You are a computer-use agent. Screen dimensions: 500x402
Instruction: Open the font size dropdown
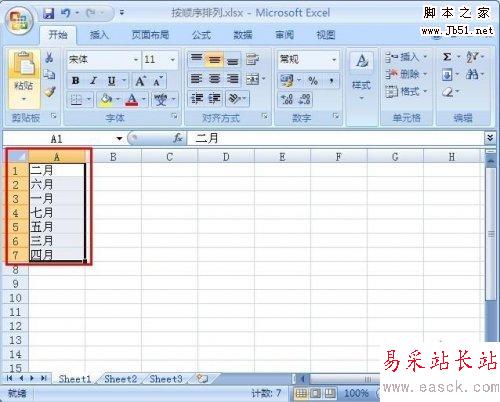(x=173, y=60)
